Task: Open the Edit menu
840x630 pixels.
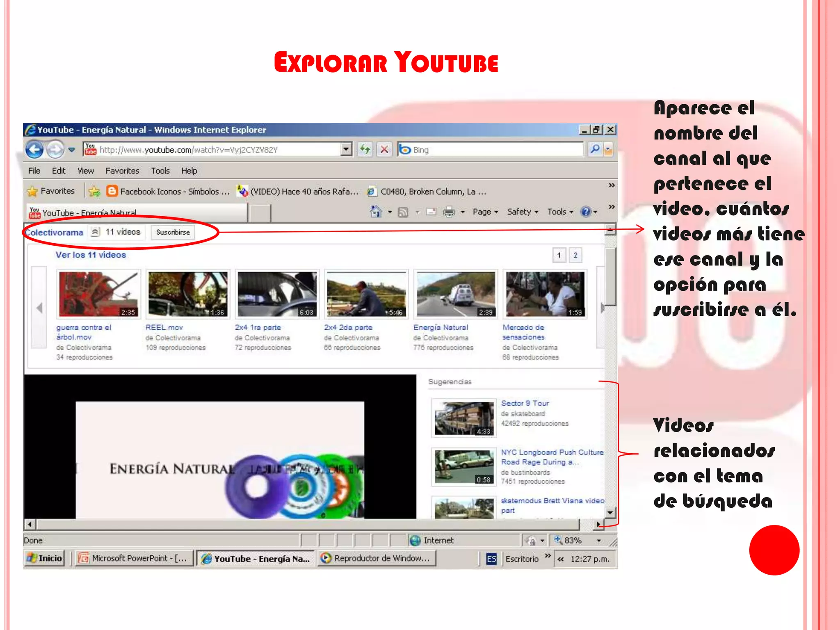Action: click(59, 171)
